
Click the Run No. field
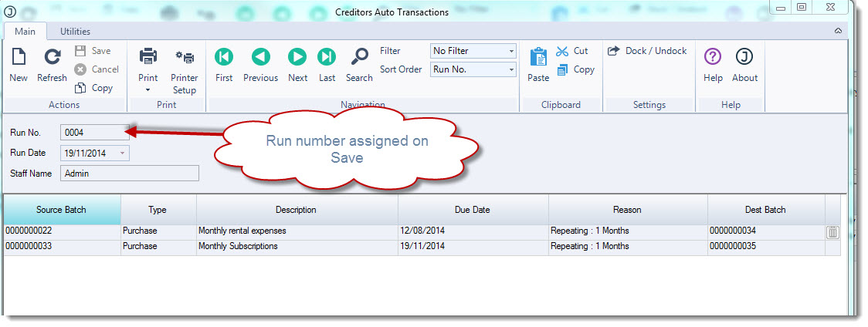[x=95, y=132]
